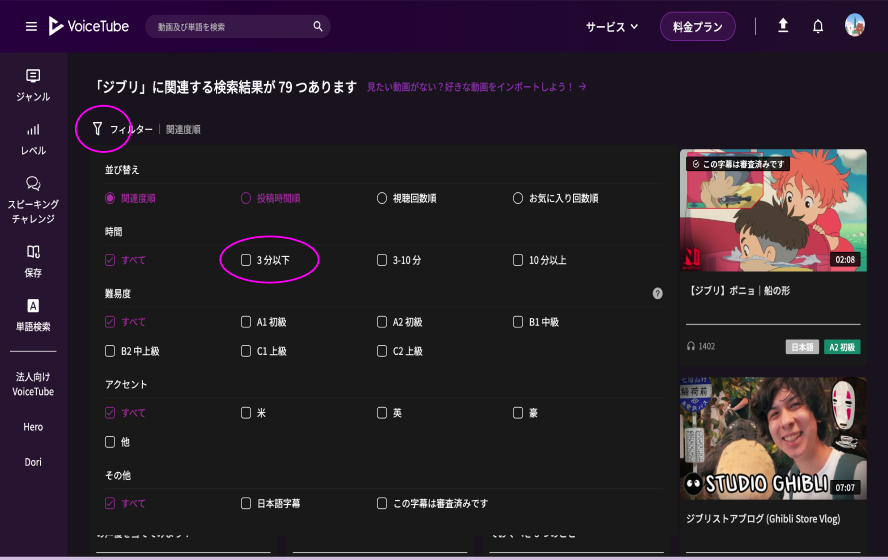
Task: Open the notifications bell
Action: tap(818, 26)
